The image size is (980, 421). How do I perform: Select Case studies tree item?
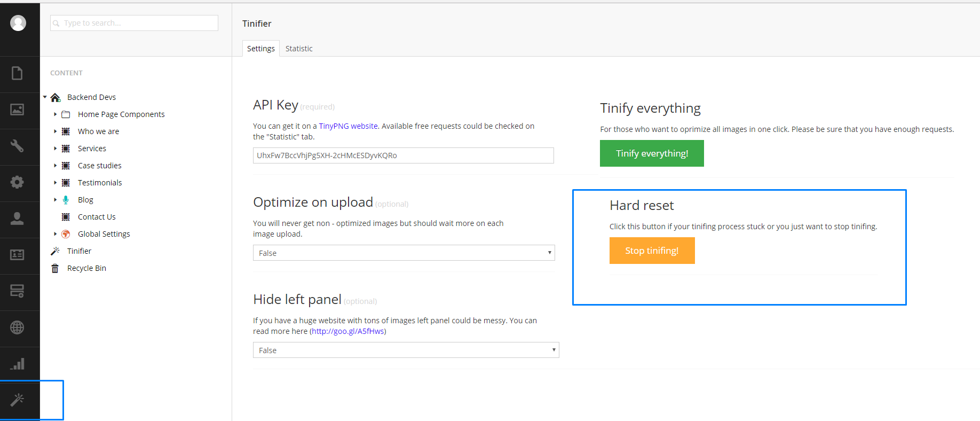[99, 166]
